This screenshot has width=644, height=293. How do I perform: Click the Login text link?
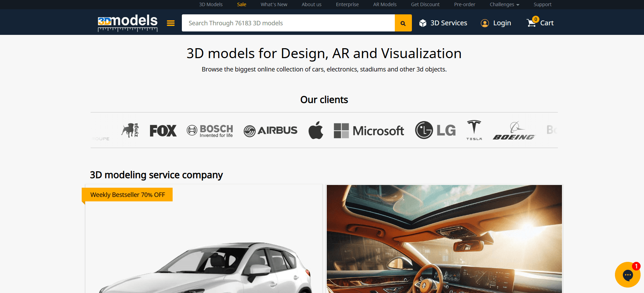coord(502,23)
